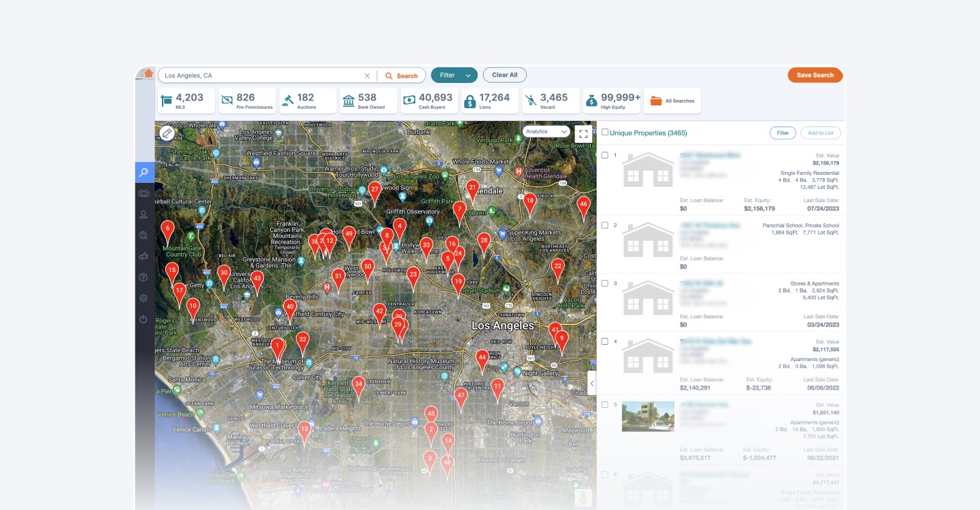This screenshot has width=980, height=510.
Task: Click the Save Search button
Action: tap(815, 75)
